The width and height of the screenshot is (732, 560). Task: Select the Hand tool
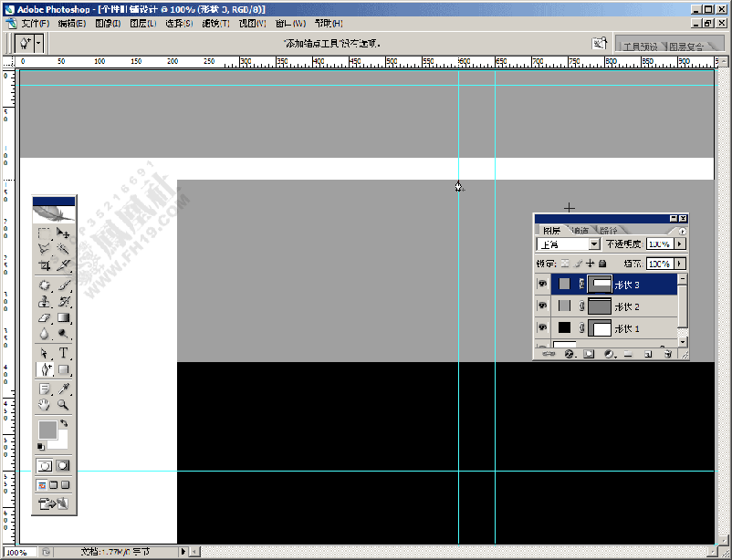(x=45, y=405)
